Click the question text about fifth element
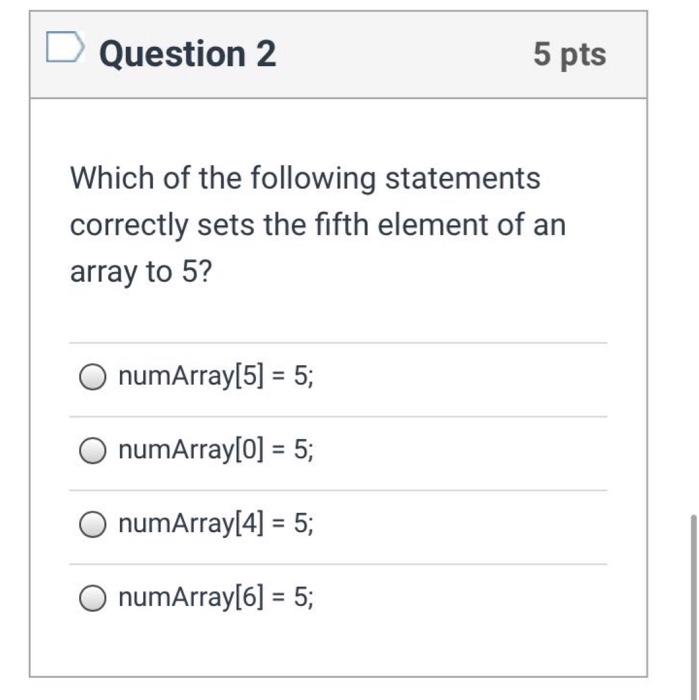The width and height of the screenshot is (699, 700). (x=318, y=225)
